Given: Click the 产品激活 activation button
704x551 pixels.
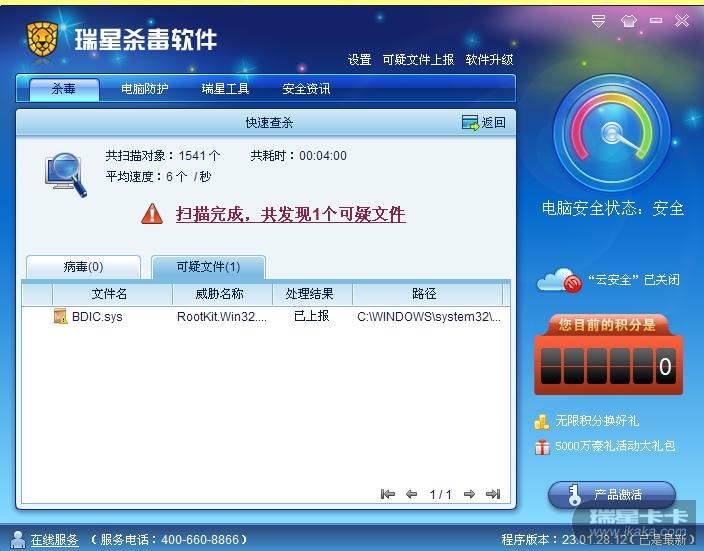Looking at the screenshot, I should [x=612, y=495].
